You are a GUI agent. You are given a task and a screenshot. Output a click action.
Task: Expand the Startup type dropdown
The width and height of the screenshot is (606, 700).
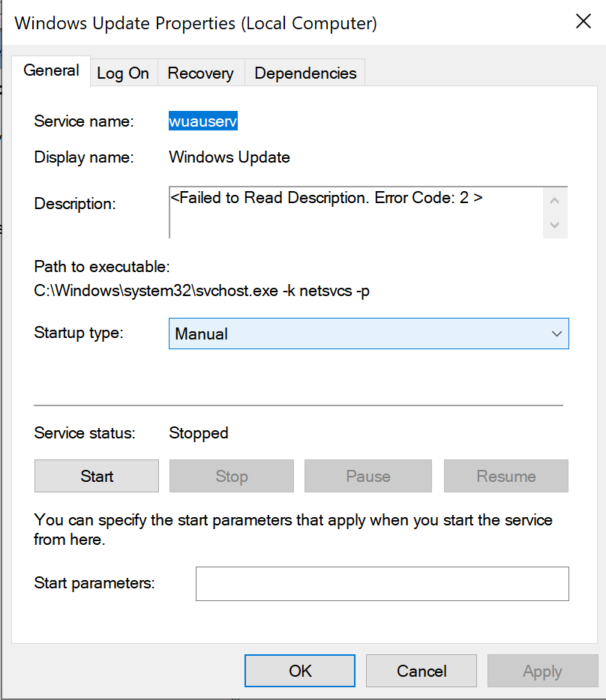(369, 334)
